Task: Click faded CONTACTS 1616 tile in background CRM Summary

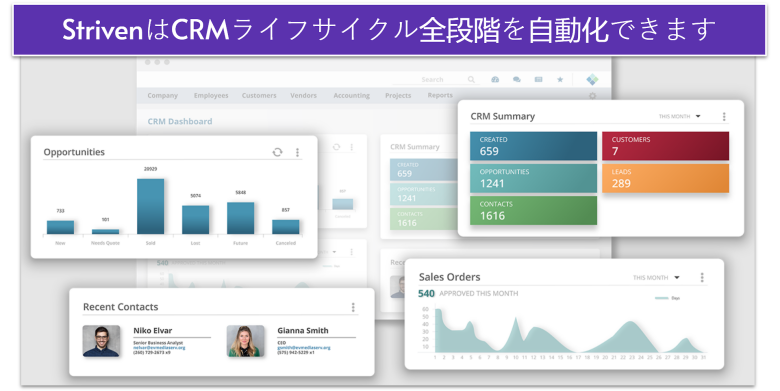Action: coord(424,219)
